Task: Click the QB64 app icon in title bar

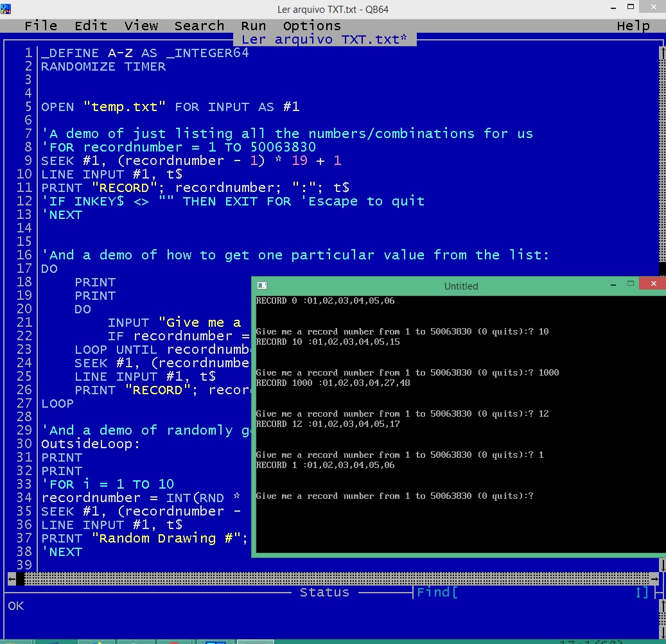Action: (x=6, y=8)
